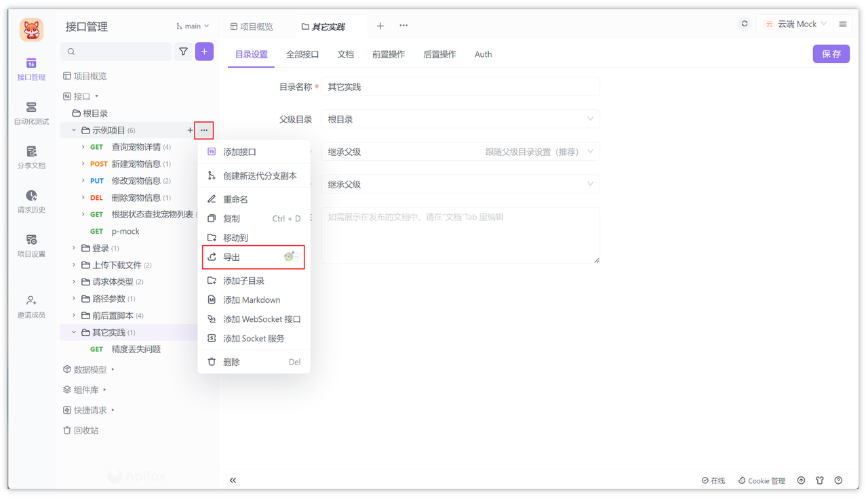Expand the 上传下载文件 folder
The width and height of the screenshot is (868, 498).
pyautogui.click(x=74, y=265)
